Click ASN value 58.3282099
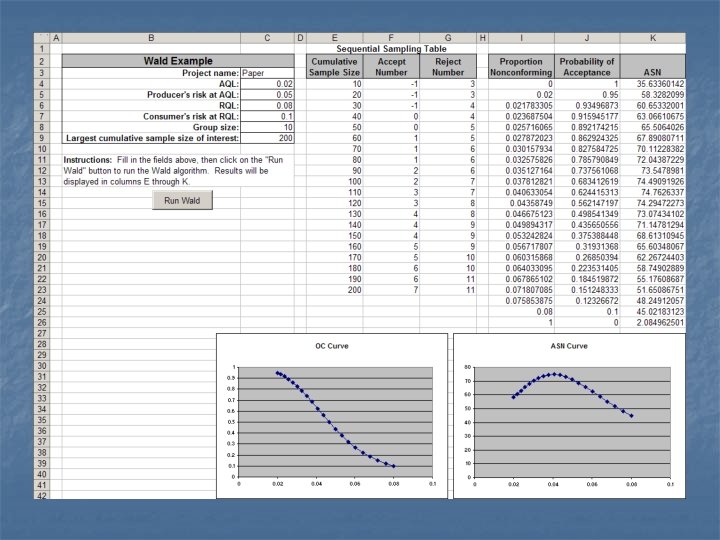720x540 pixels. [652, 95]
